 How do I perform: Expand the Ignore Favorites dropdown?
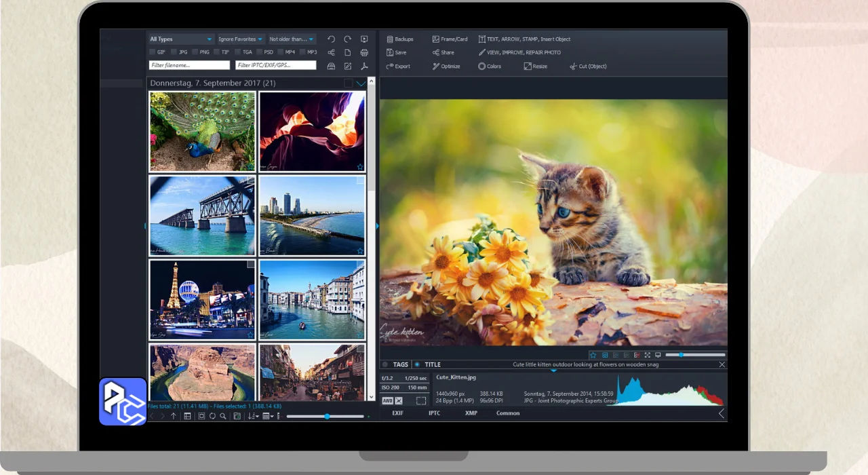point(241,39)
